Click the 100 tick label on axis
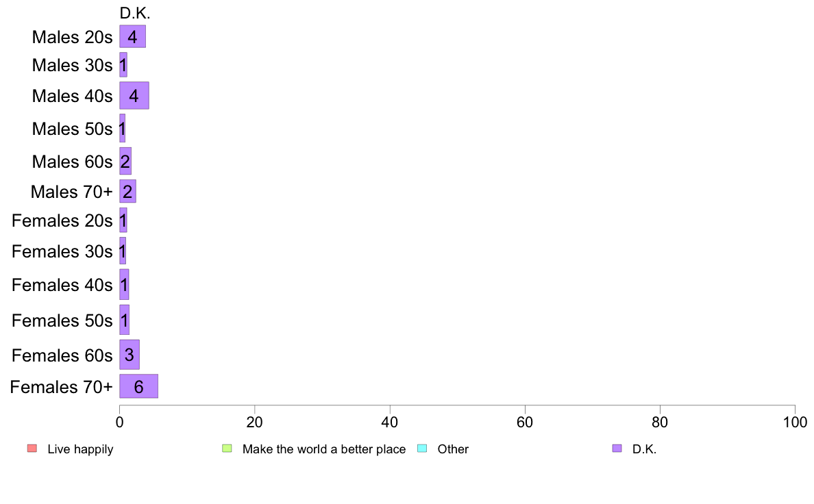Screen dimensions: 814x504 (x=795, y=423)
